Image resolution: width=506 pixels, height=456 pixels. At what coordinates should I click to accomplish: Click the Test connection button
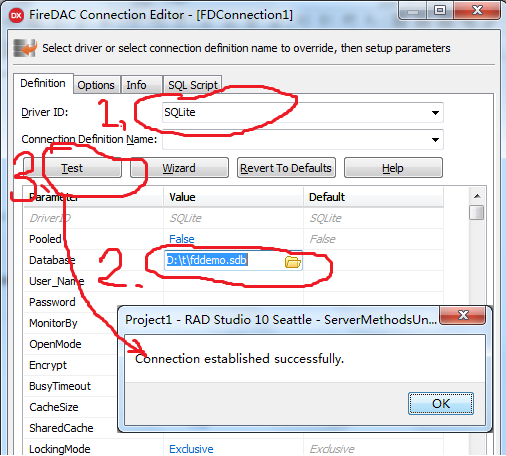click(72, 168)
